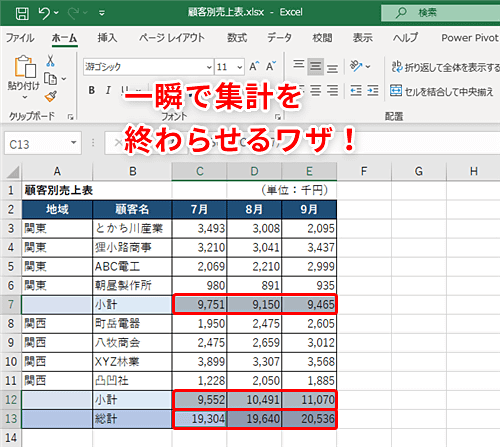Viewport: 500px width, 447px height.
Task: Open the 挿入 ribbon tab
Action: 107,38
